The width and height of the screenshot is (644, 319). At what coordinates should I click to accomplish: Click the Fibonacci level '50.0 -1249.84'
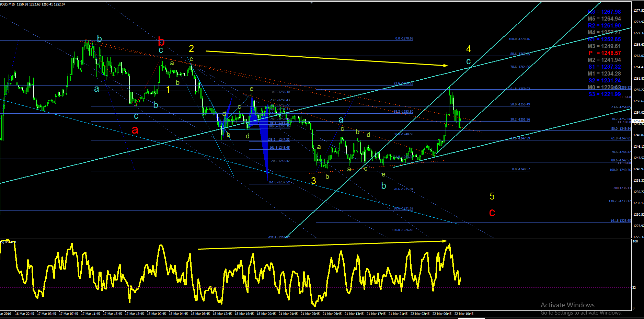click(x=621, y=129)
